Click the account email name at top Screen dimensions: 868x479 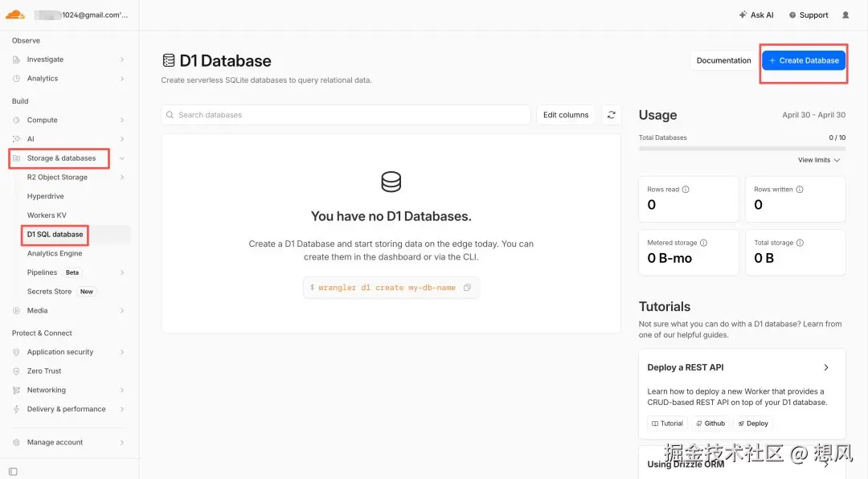(x=81, y=15)
